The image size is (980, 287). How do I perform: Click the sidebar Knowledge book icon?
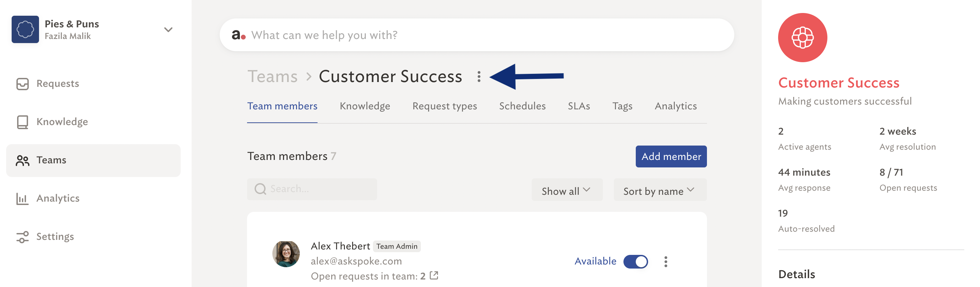pos(23,122)
